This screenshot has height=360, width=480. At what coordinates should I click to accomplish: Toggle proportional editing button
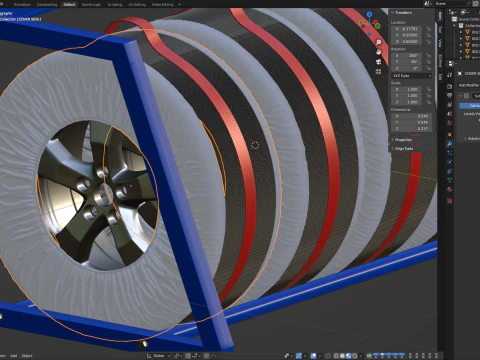[x=207, y=356]
